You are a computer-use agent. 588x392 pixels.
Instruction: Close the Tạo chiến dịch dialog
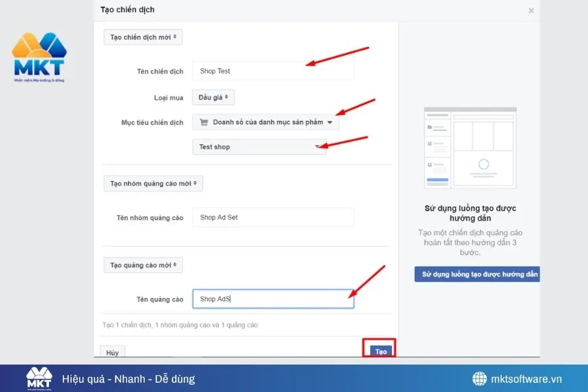[531, 10]
